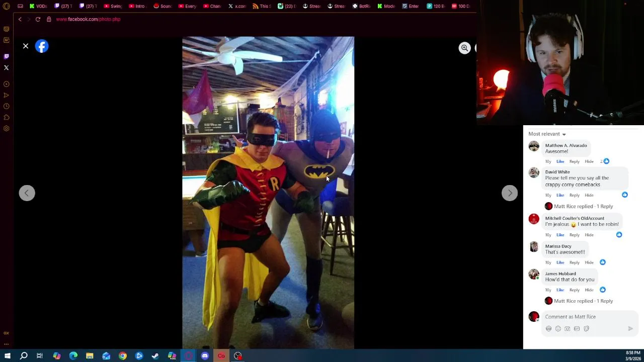
Task: Open history clock in Opera sidebar
Action: [6, 106]
